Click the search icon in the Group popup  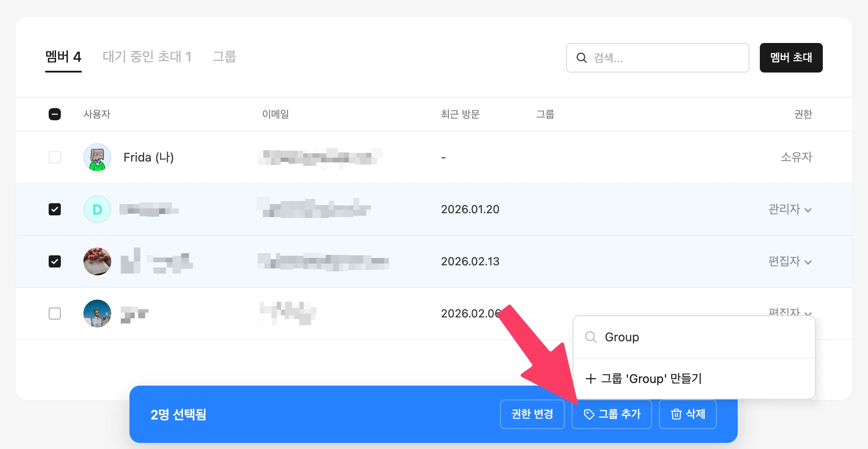point(590,337)
